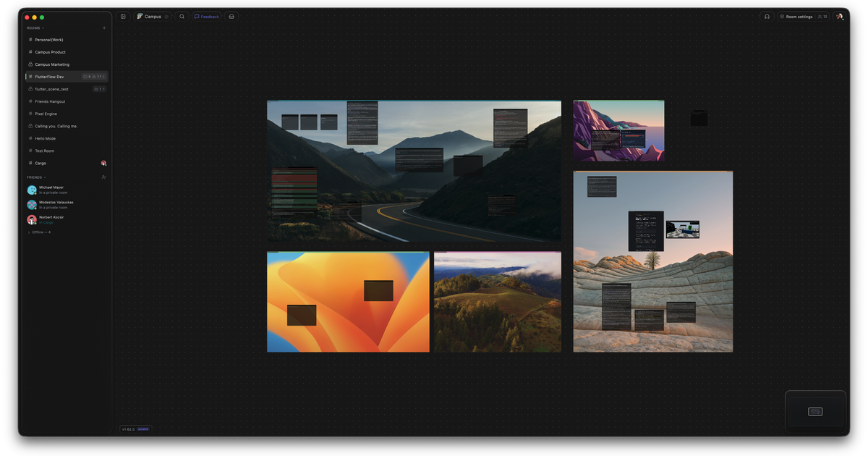Open the Personal(Work) room
Image resolution: width=868 pixels, height=456 pixels.
pos(66,40)
